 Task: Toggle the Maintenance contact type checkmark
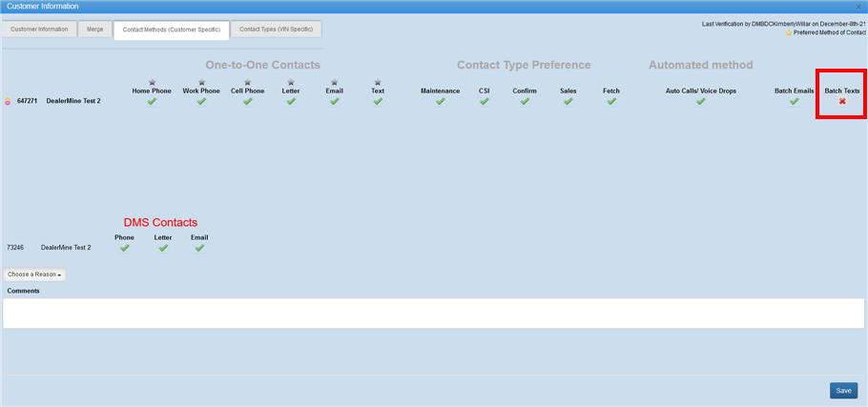point(440,101)
